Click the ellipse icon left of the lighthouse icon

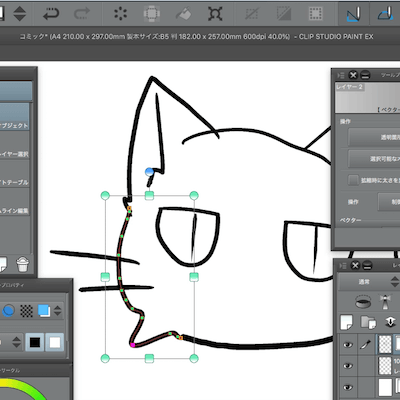[364, 301]
